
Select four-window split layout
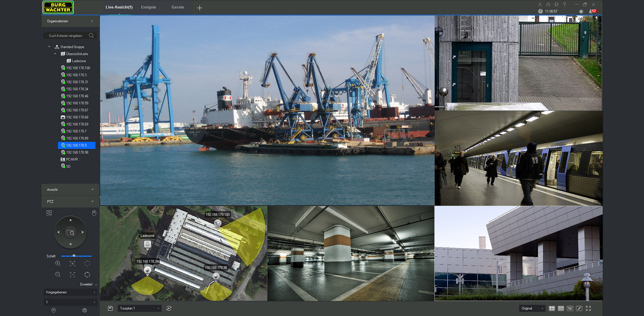coord(552,309)
